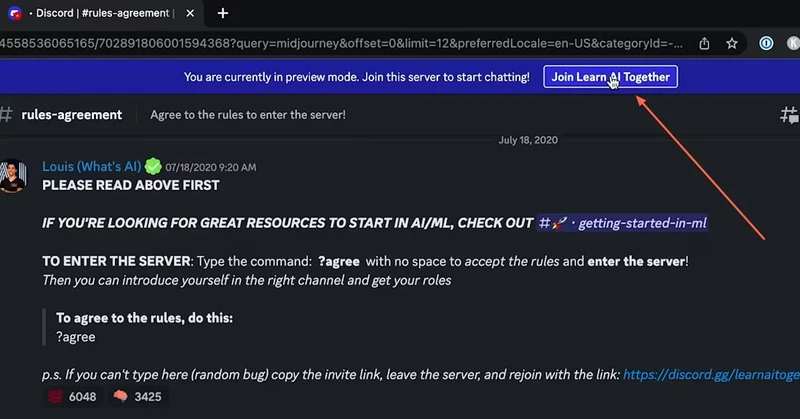
Task: Click the rules-agreement channel name in the header
Action: [x=71, y=115]
